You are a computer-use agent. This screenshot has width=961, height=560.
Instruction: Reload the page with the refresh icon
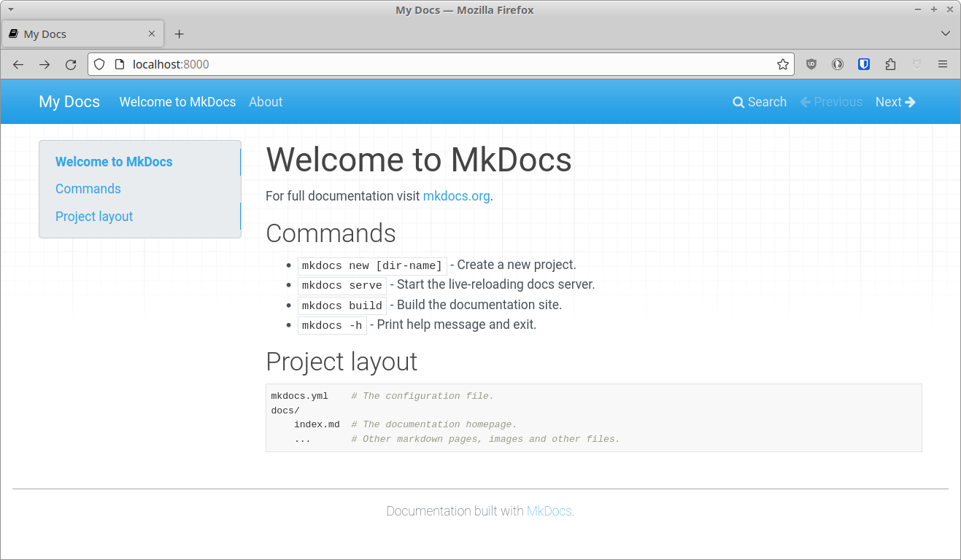[x=71, y=64]
